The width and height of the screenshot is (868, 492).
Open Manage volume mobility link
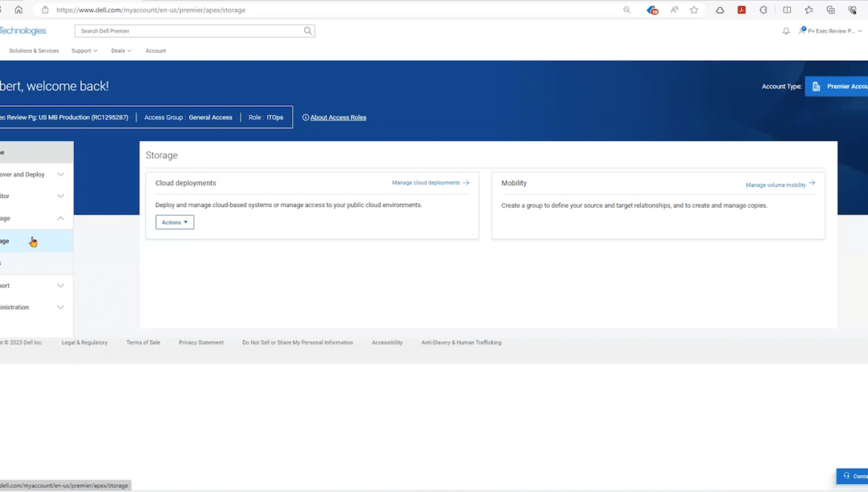[x=775, y=185]
